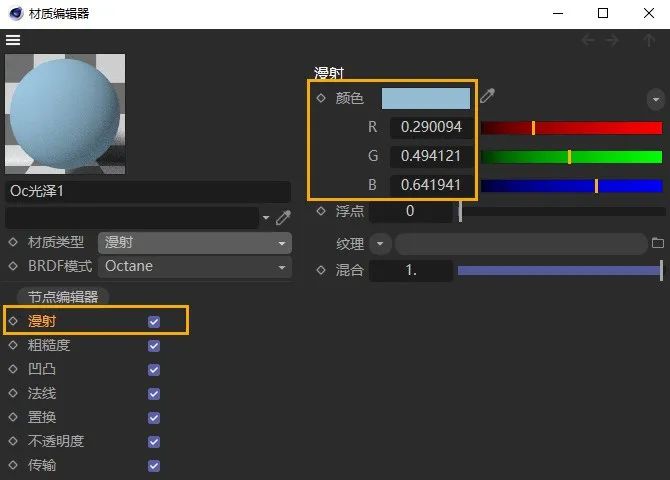The image size is (670, 480).
Task: Click the back arrow navigation icon
Action: (x=588, y=41)
